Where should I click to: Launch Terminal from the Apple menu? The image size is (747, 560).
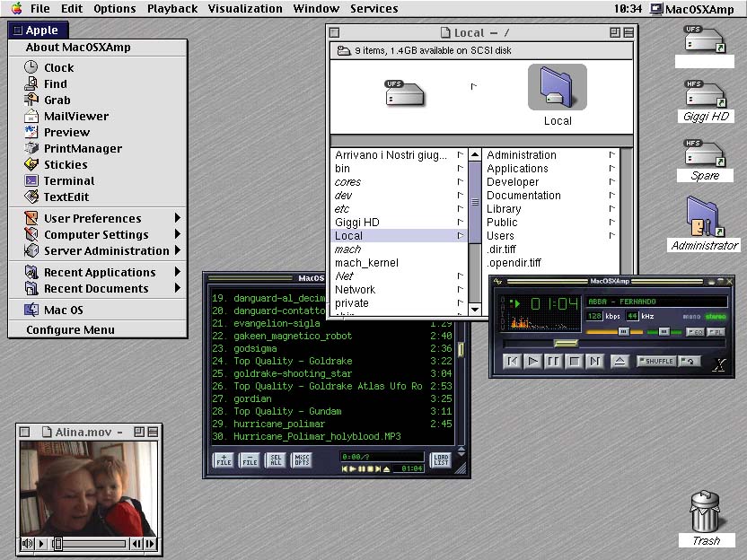(98, 181)
